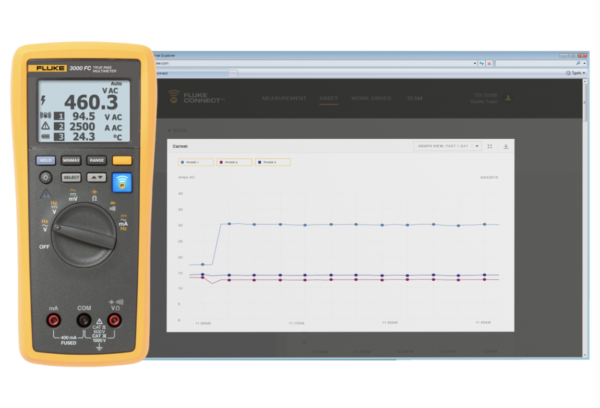
Task: Open a new browser tab
Action: pyautogui.click(x=233, y=73)
